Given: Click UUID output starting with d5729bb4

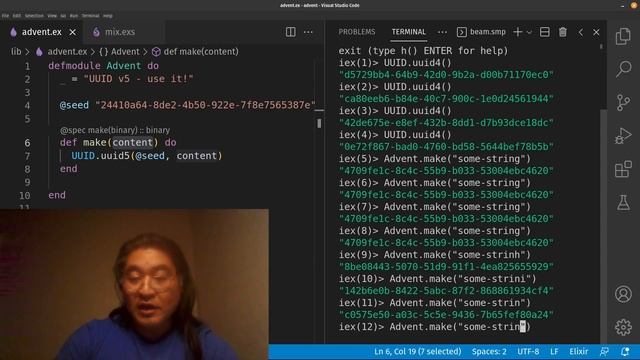Looking at the screenshot, I should 446,75.
